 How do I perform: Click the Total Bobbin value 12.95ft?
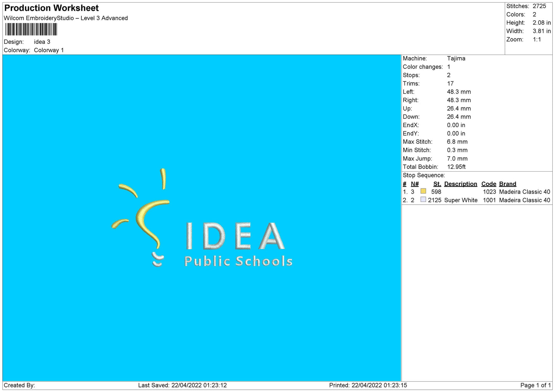(457, 167)
